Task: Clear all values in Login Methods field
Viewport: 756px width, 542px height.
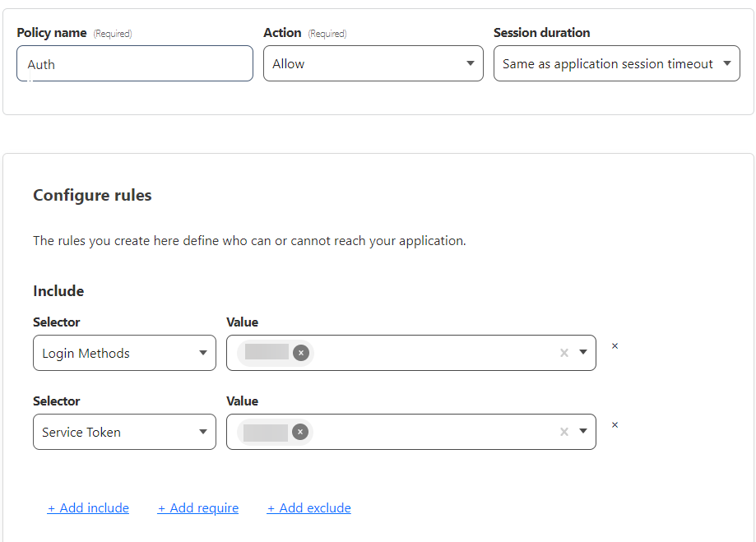Action: pos(564,353)
